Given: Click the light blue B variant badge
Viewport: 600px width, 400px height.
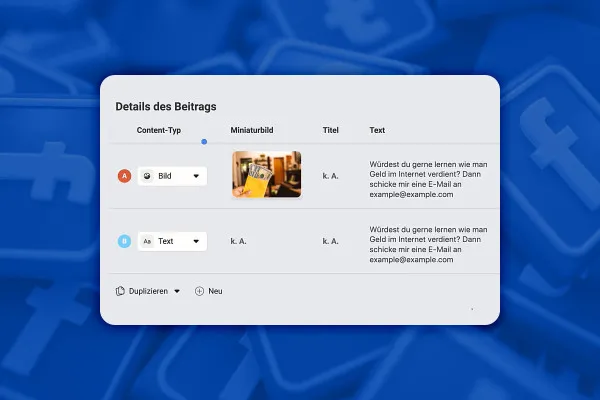Looking at the screenshot, I should [x=124, y=241].
